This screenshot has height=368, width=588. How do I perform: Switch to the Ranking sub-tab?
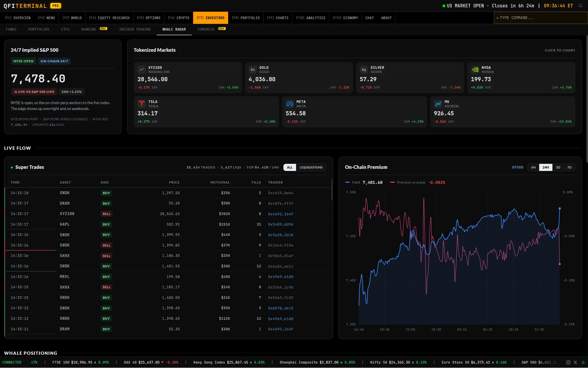click(94, 29)
